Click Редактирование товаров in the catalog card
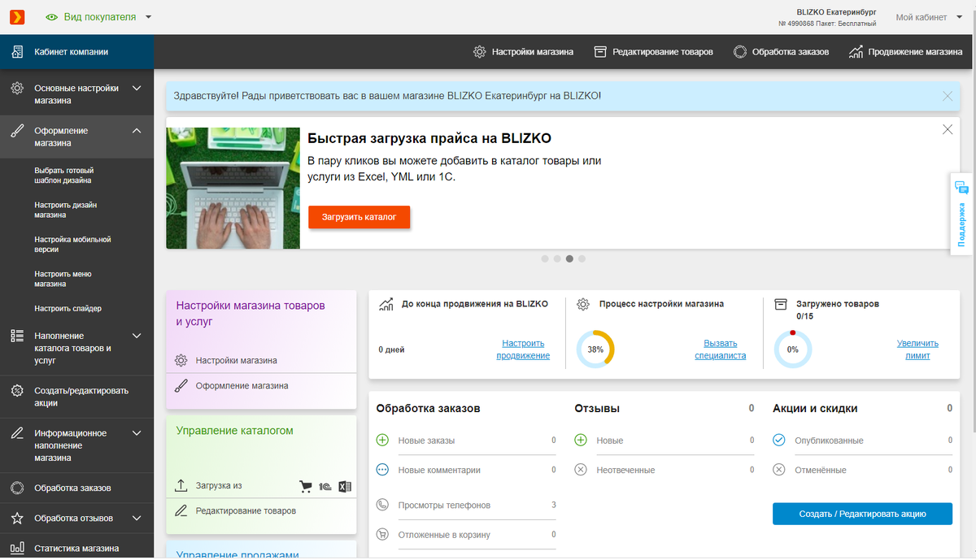The height and width of the screenshot is (560, 976). [246, 511]
